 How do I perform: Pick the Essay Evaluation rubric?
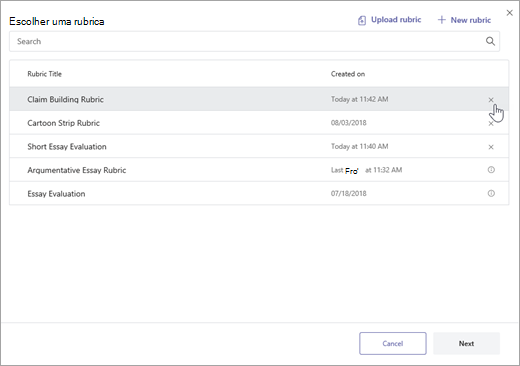tap(259, 193)
